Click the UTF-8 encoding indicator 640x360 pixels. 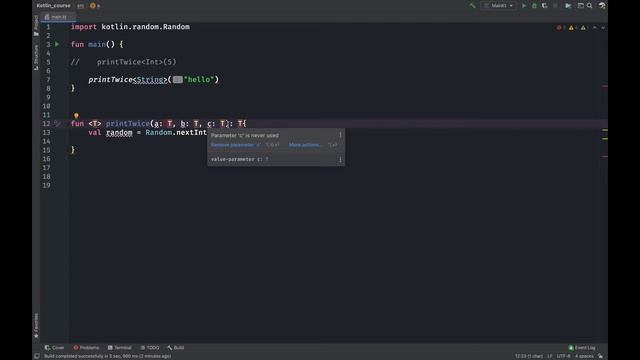pyautogui.click(x=564, y=356)
